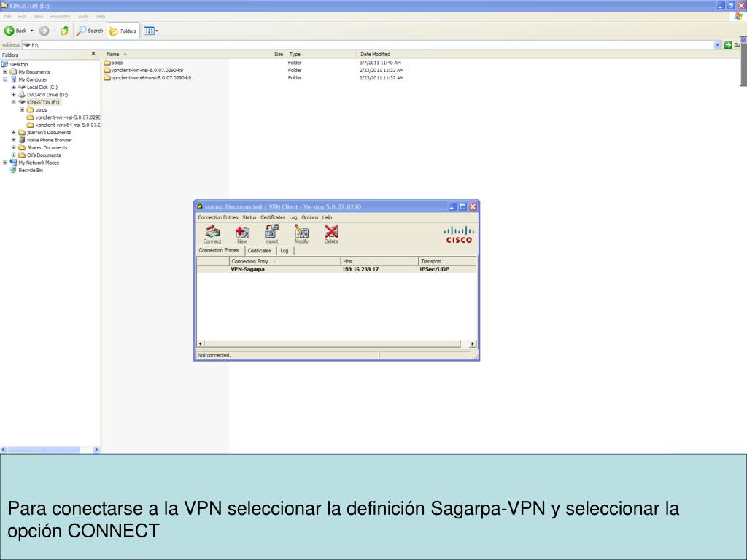Open the Explorer Help menu
Viewport: 747px width, 560px height.
point(100,16)
